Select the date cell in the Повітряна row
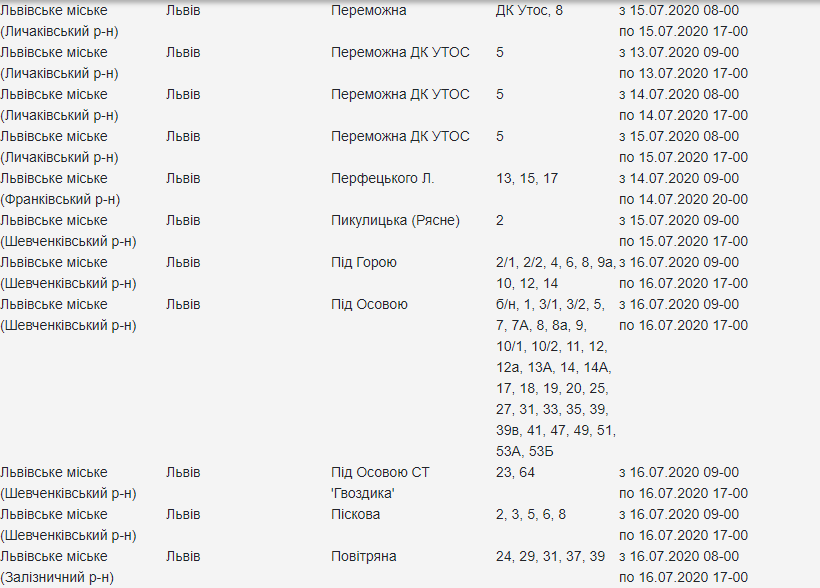The height and width of the screenshot is (588, 820). click(683, 566)
